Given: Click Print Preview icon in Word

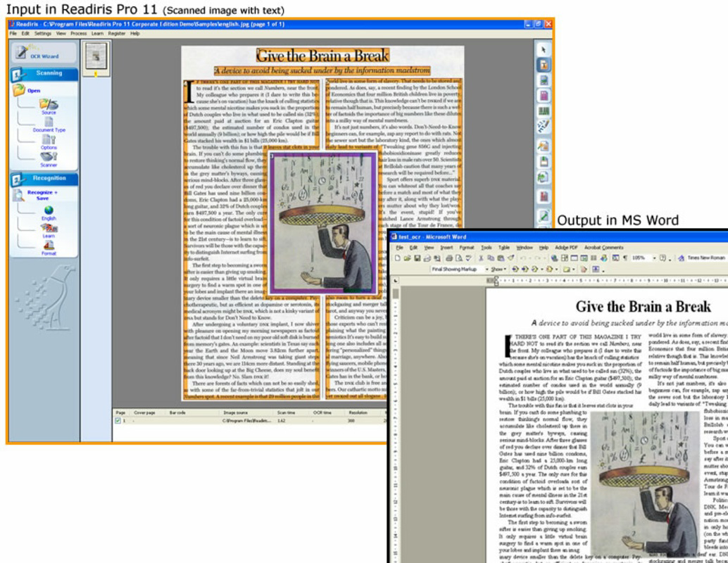Looking at the screenshot, I should tap(459, 258).
